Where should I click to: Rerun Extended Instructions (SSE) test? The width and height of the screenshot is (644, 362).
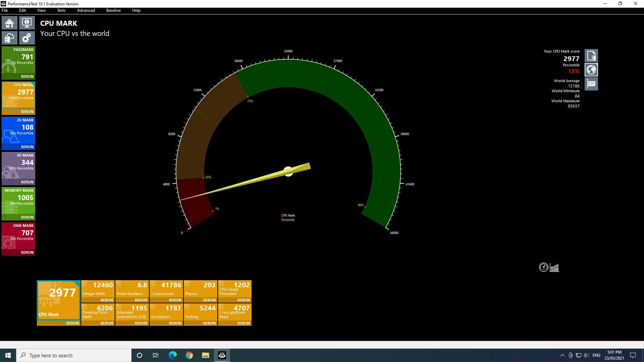point(141,323)
